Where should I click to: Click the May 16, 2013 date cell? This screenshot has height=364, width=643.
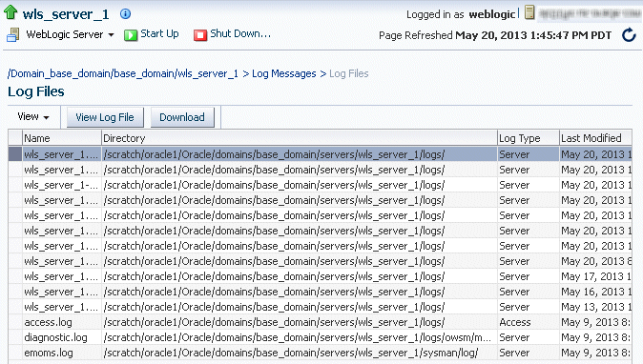(596, 292)
